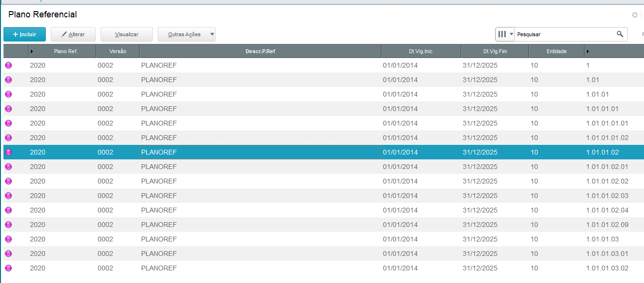Click PLANOREF description in row 1.01.01.02
This screenshot has width=644, height=283.
click(x=159, y=152)
